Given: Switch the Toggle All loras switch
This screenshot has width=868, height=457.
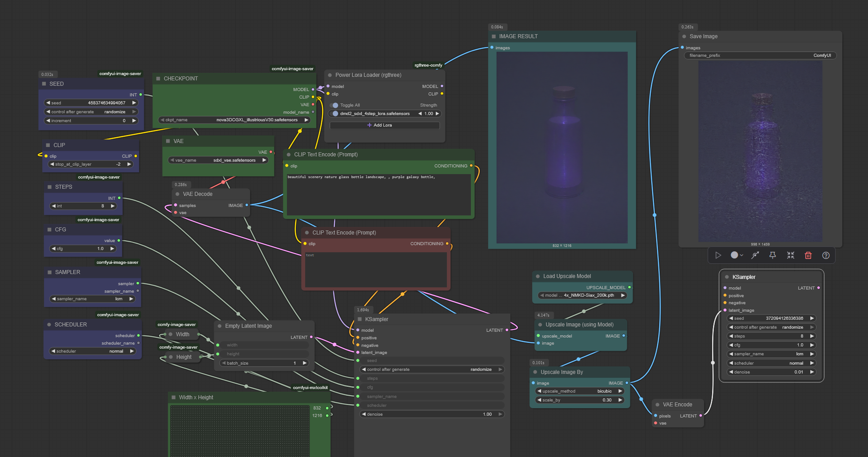Looking at the screenshot, I should [335, 105].
